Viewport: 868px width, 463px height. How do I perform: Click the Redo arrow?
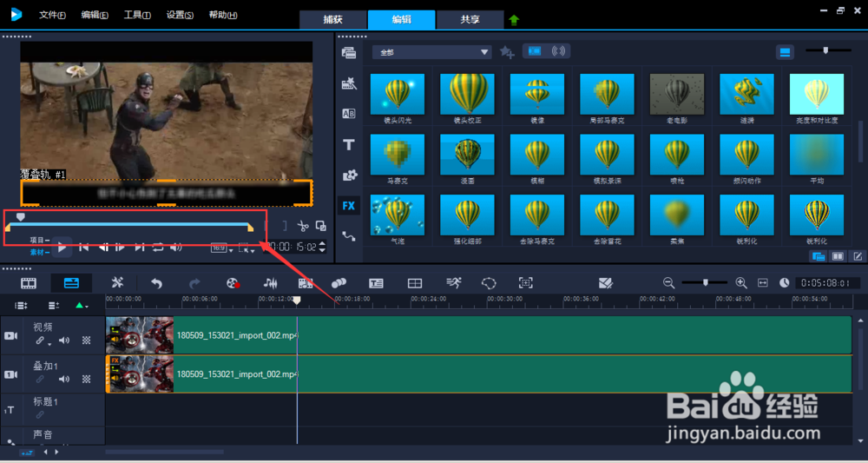(194, 283)
